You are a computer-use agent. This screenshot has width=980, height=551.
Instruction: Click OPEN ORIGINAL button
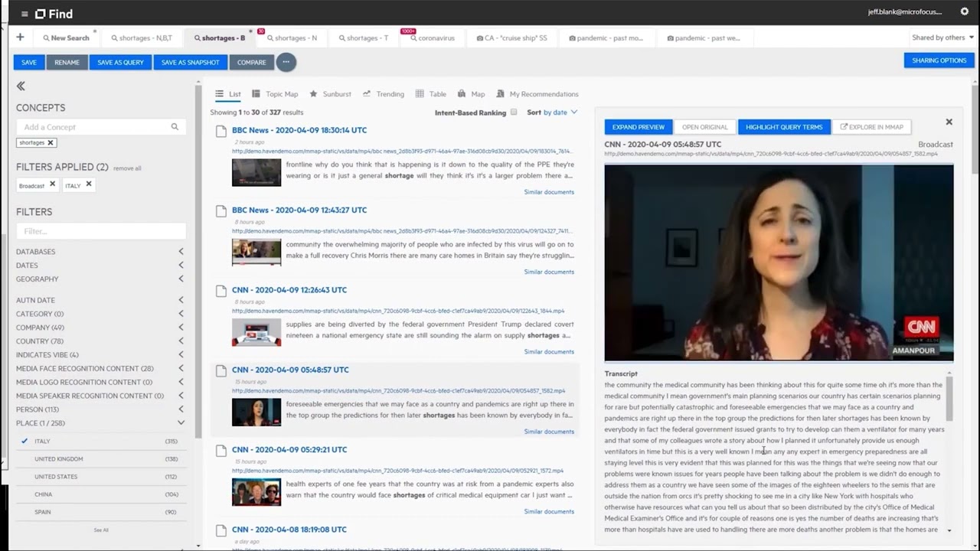coord(704,127)
